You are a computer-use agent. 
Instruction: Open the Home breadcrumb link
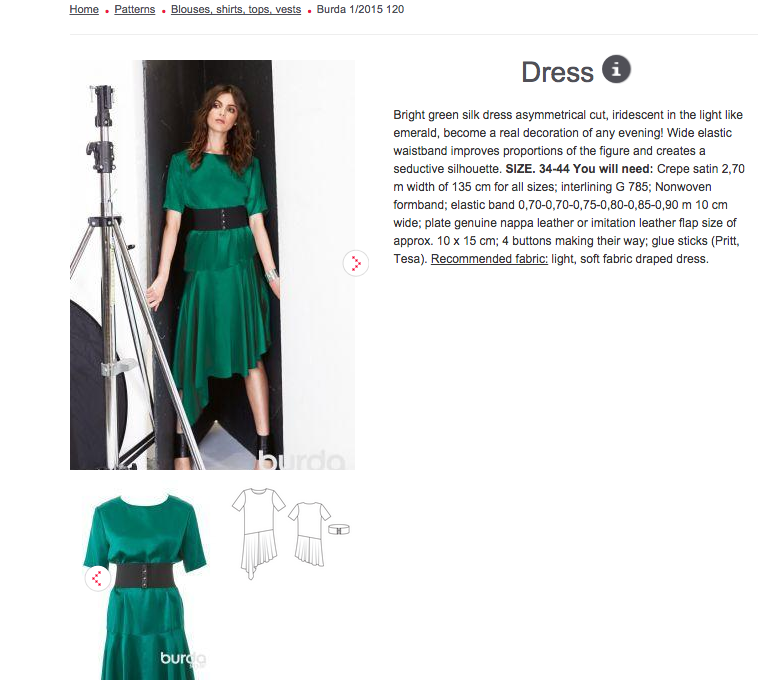[84, 9]
